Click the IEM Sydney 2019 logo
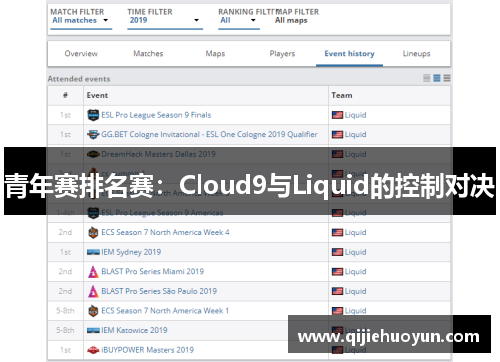Image resolution: width=500 pixels, height=362 pixels. pos(93,252)
